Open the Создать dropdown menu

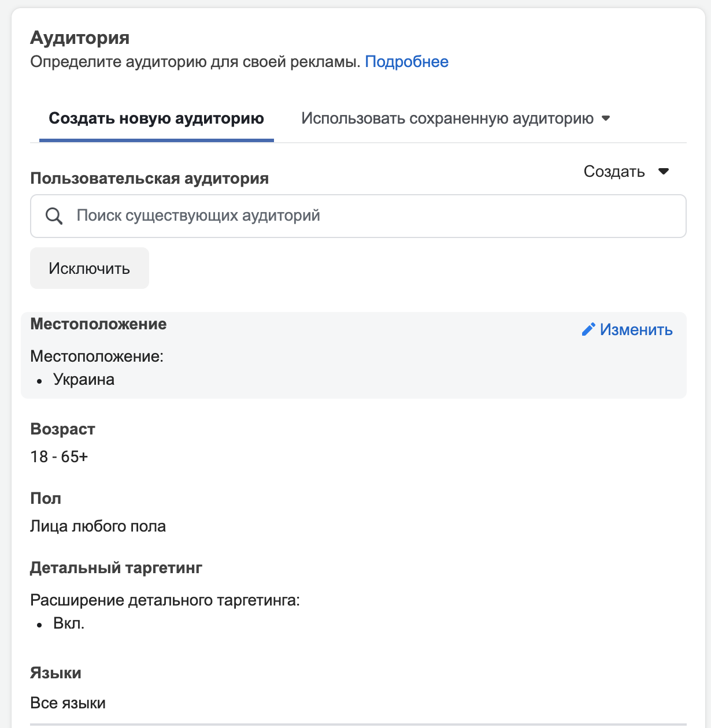(x=626, y=172)
